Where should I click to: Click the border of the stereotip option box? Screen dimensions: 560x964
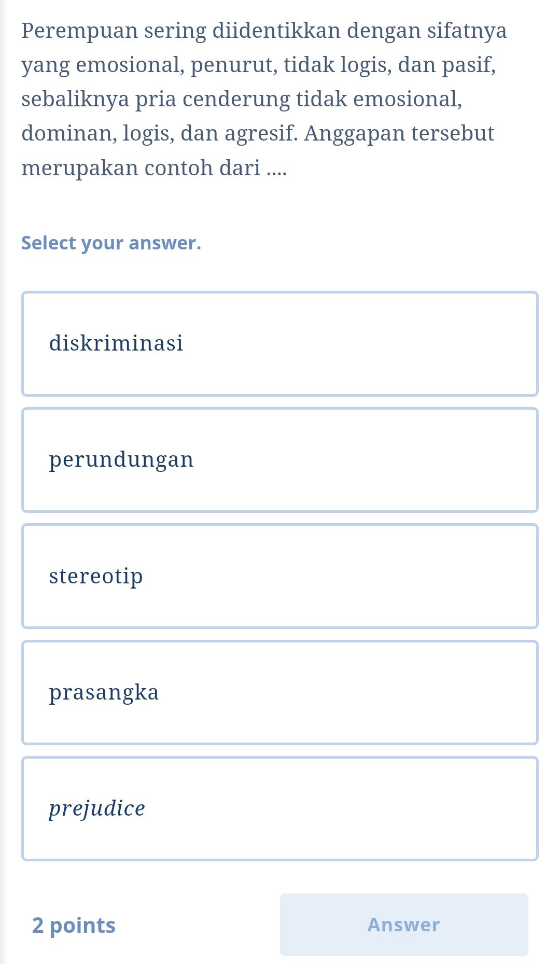pos(22,576)
